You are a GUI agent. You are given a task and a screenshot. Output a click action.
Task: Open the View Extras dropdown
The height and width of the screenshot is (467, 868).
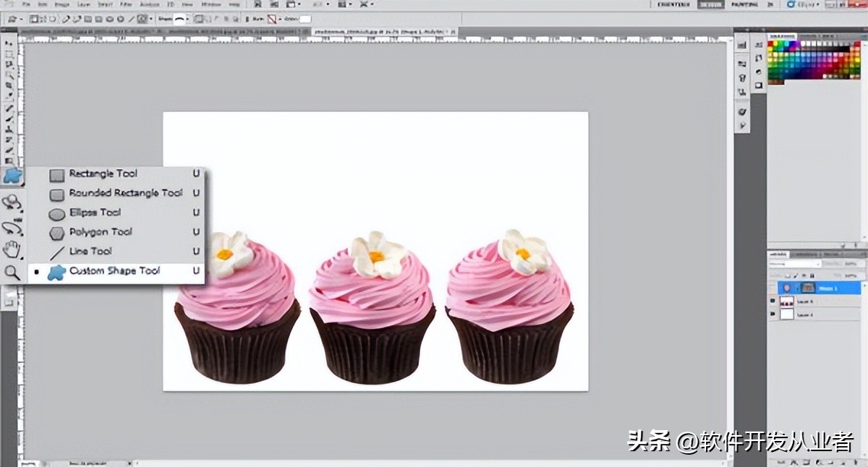[292, 4]
